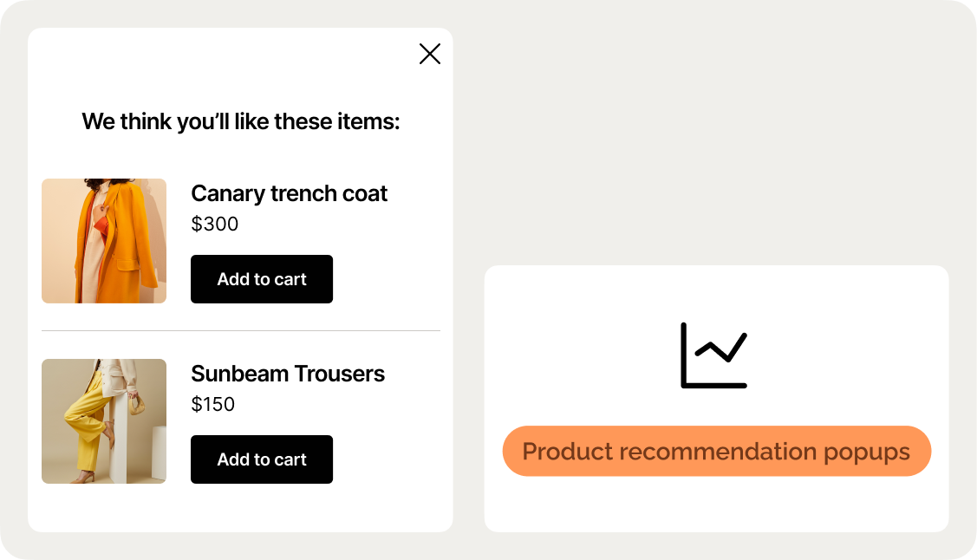The width and height of the screenshot is (977, 560).
Task: Add the Sunbeam Trousers to cart
Action: click(x=262, y=459)
